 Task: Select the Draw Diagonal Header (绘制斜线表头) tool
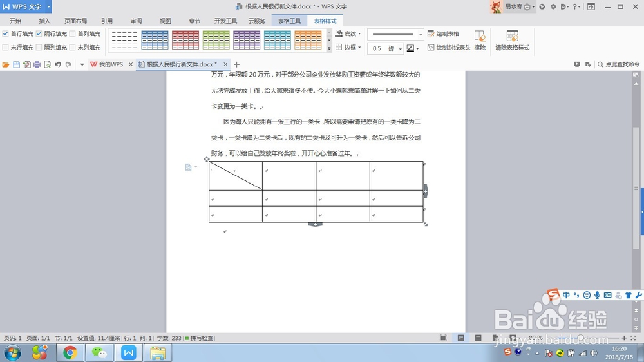tap(448, 48)
